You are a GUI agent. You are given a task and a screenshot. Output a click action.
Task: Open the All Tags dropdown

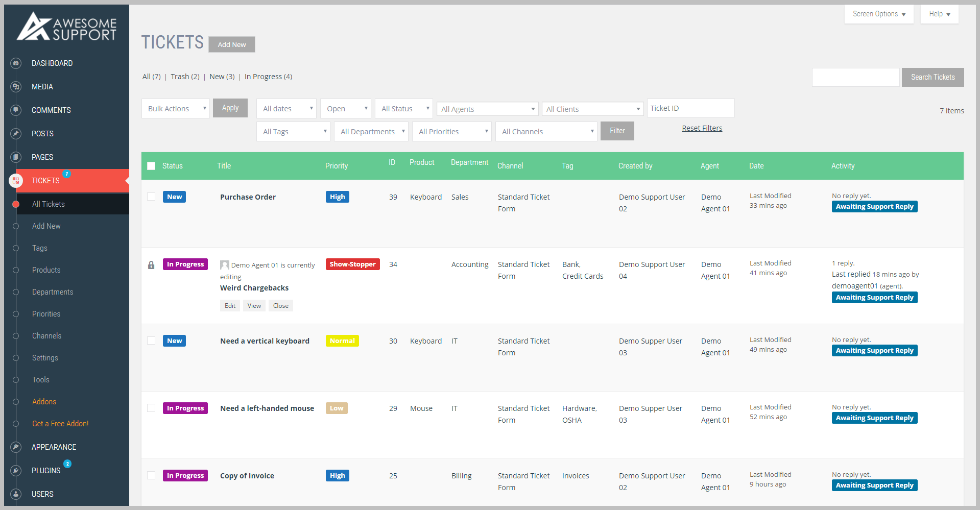click(x=294, y=132)
